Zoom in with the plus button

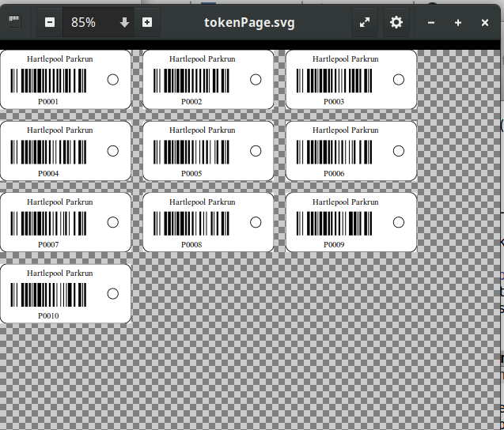147,22
